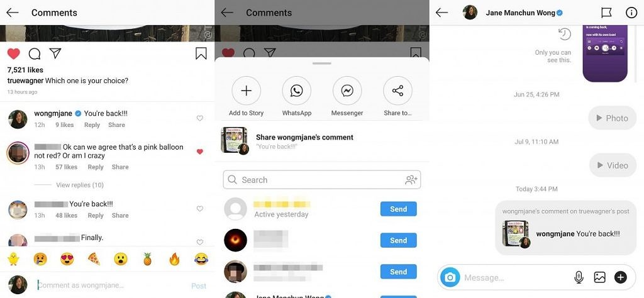Open the "Share to..." icon

click(x=397, y=91)
